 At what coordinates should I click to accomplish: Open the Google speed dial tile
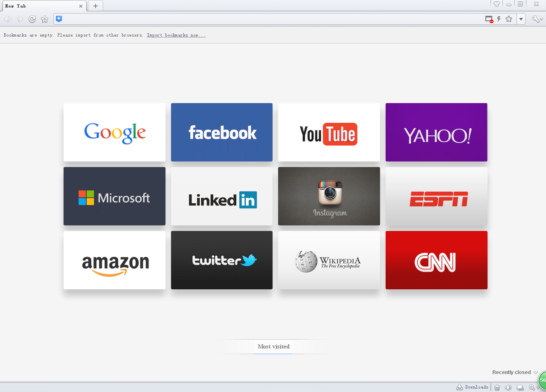point(114,132)
